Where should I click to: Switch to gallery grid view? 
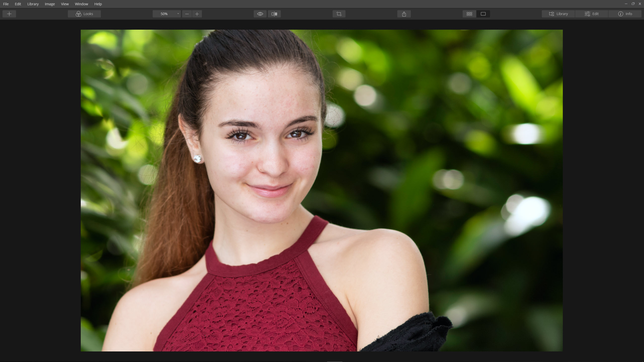point(469,14)
